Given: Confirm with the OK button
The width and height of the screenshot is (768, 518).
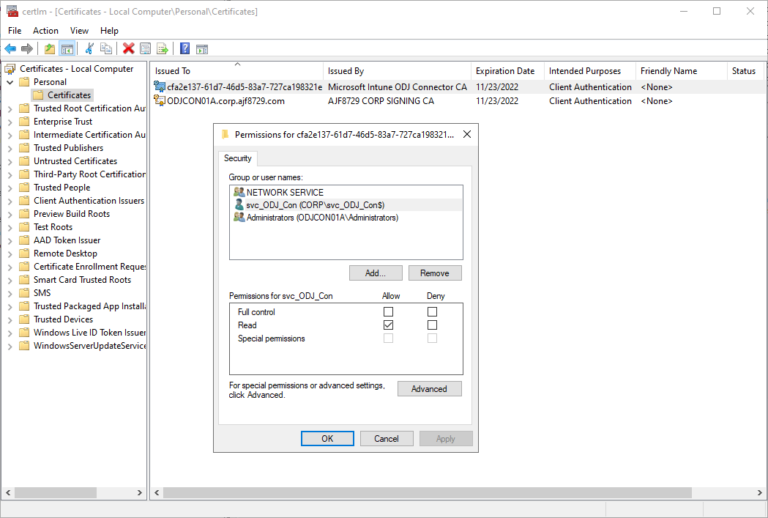Looking at the screenshot, I should pos(327,439).
